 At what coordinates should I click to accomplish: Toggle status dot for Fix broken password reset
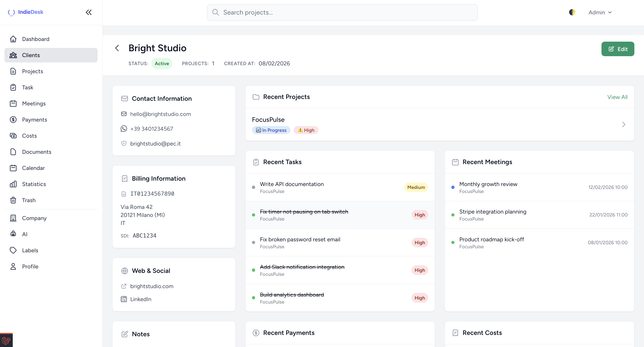coord(254,242)
